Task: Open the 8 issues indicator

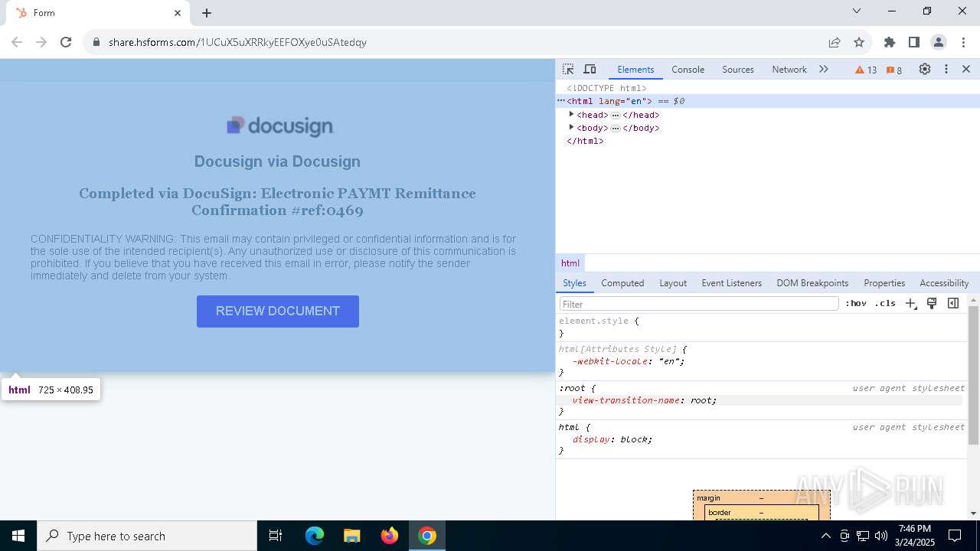Action: [x=894, y=70]
